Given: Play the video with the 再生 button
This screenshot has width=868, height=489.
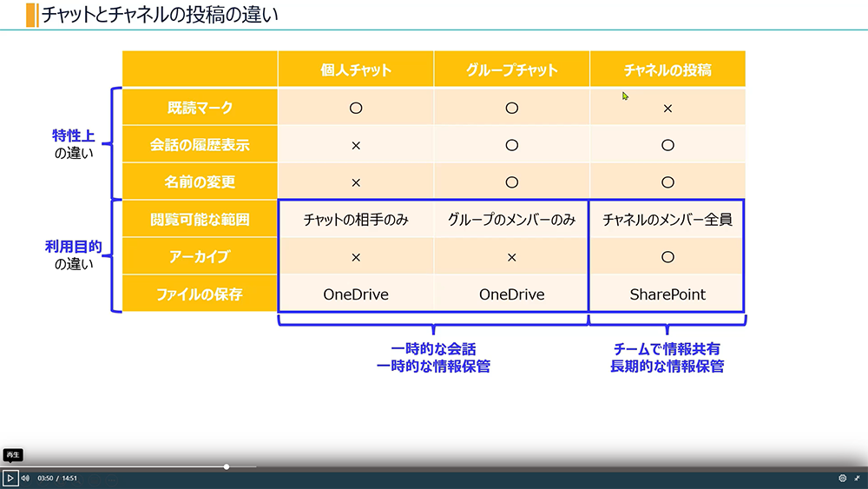Looking at the screenshot, I should [x=10, y=478].
